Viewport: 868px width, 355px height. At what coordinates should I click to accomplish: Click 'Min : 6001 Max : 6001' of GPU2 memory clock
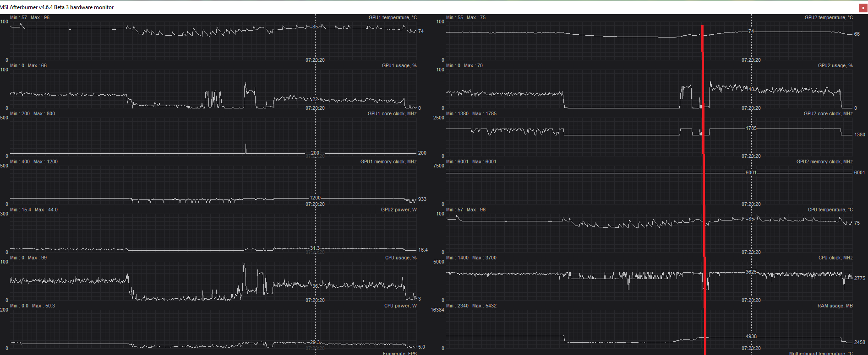tap(471, 161)
